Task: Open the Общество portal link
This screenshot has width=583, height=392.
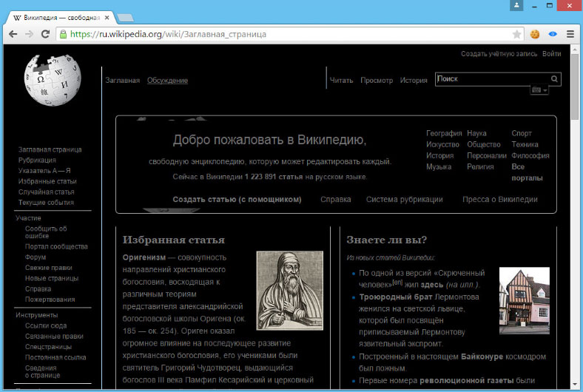Action: (x=484, y=144)
